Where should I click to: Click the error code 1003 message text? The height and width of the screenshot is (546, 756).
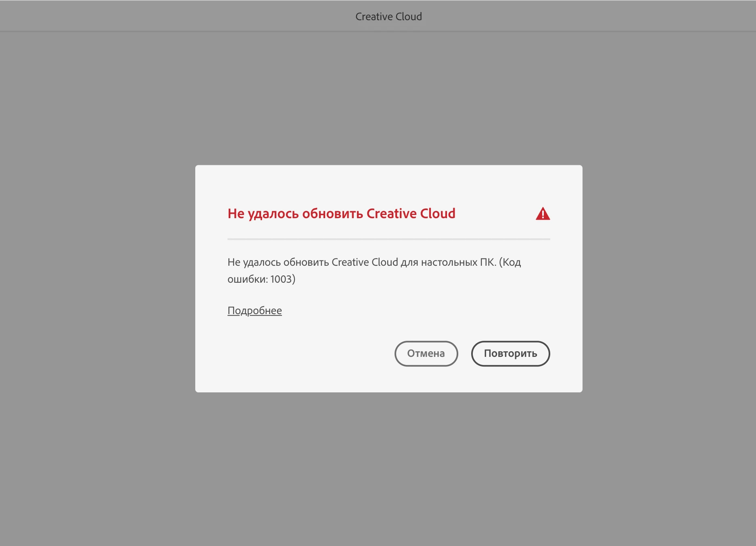pos(374,271)
